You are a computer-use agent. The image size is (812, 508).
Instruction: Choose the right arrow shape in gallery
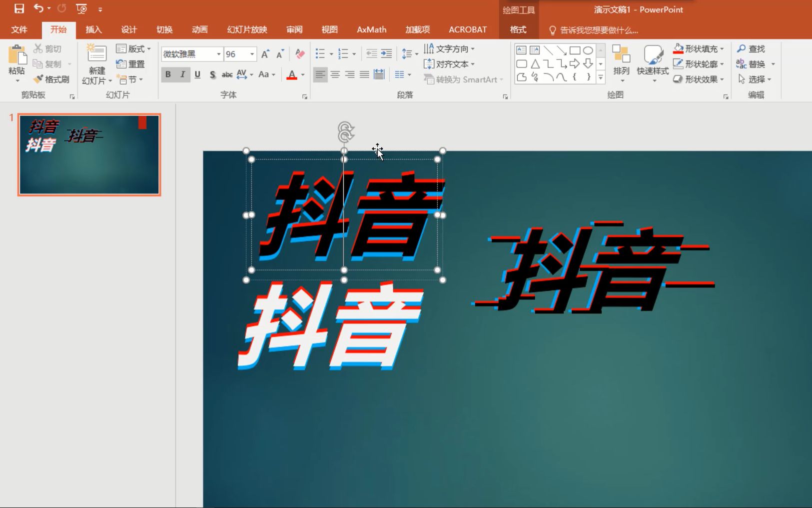pos(575,63)
